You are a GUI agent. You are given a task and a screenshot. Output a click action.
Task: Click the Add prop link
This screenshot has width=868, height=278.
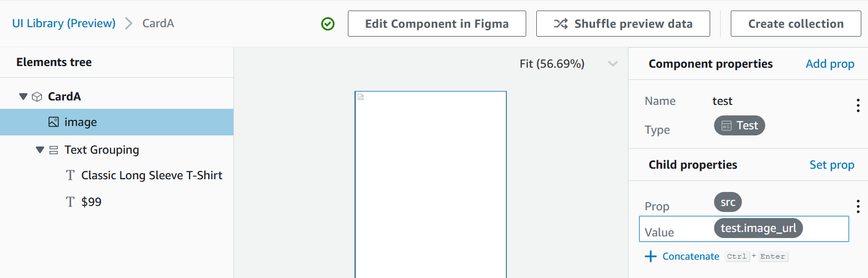[x=830, y=64]
